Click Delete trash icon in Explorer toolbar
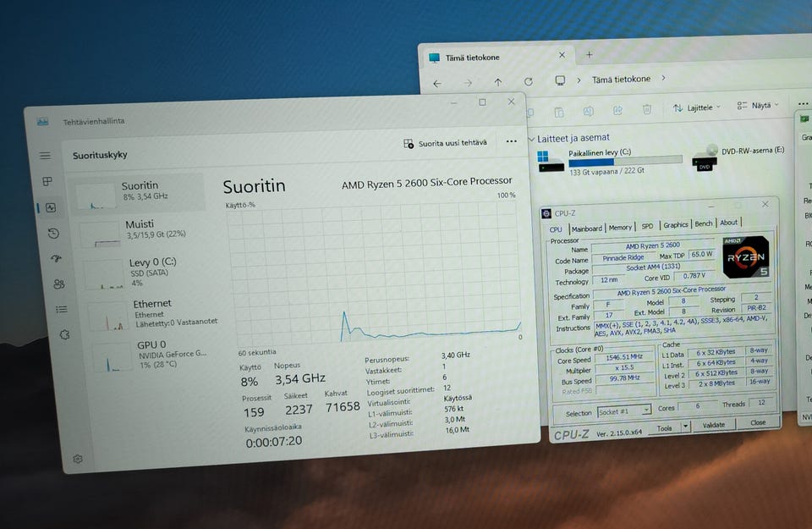 pyautogui.click(x=647, y=109)
